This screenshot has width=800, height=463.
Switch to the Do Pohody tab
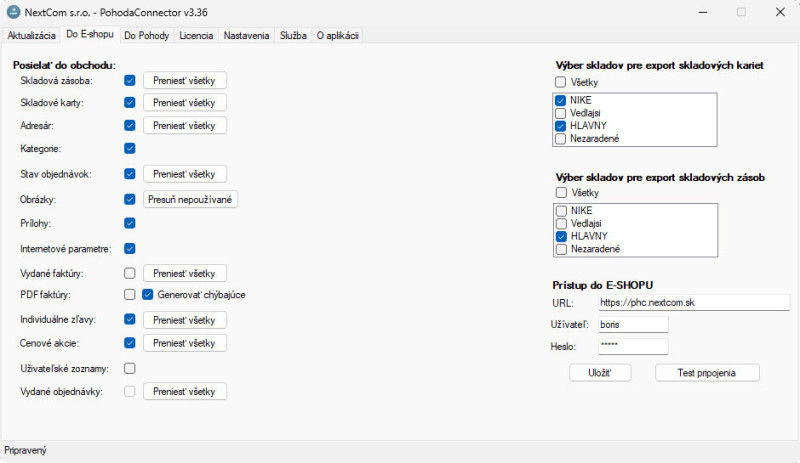coord(146,35)
